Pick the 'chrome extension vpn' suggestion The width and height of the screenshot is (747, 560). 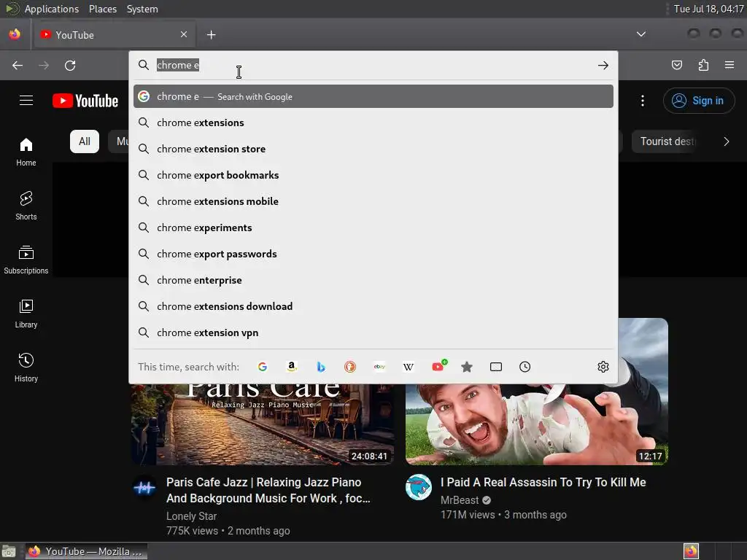[373, 332]
